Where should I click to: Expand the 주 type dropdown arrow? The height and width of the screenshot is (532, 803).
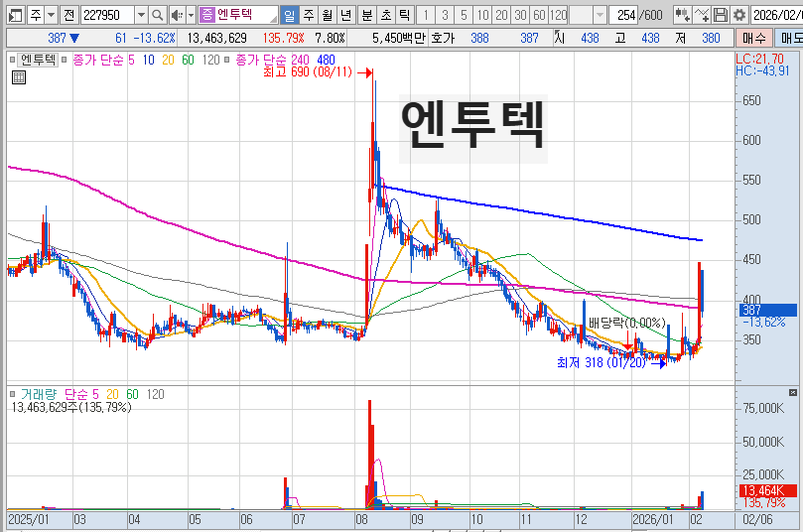[52, 15]
